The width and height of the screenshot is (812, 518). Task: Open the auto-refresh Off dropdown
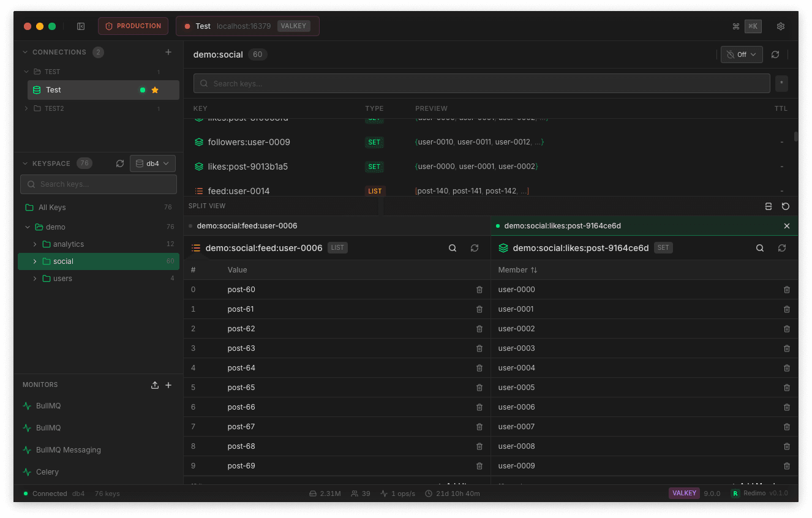point(741,54)
